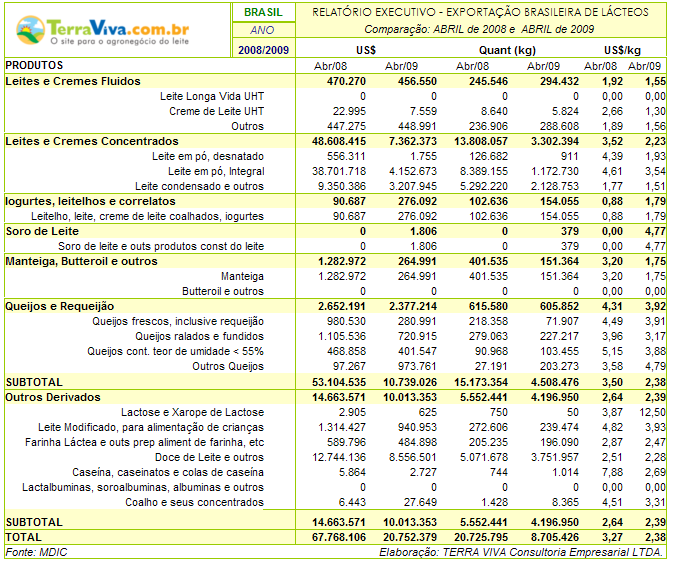
Task: Select the Leite condensado e outros label
Action: point(199,186)
